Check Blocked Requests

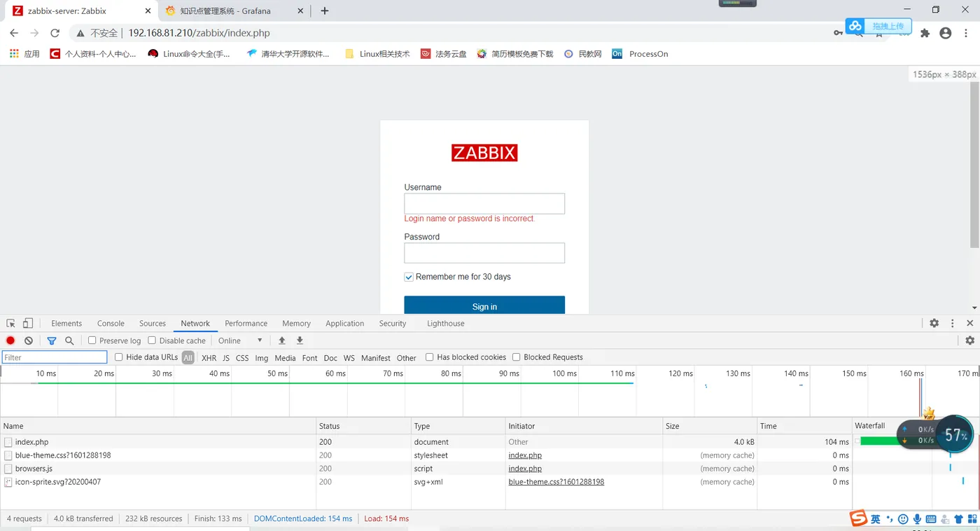point(517,357)
